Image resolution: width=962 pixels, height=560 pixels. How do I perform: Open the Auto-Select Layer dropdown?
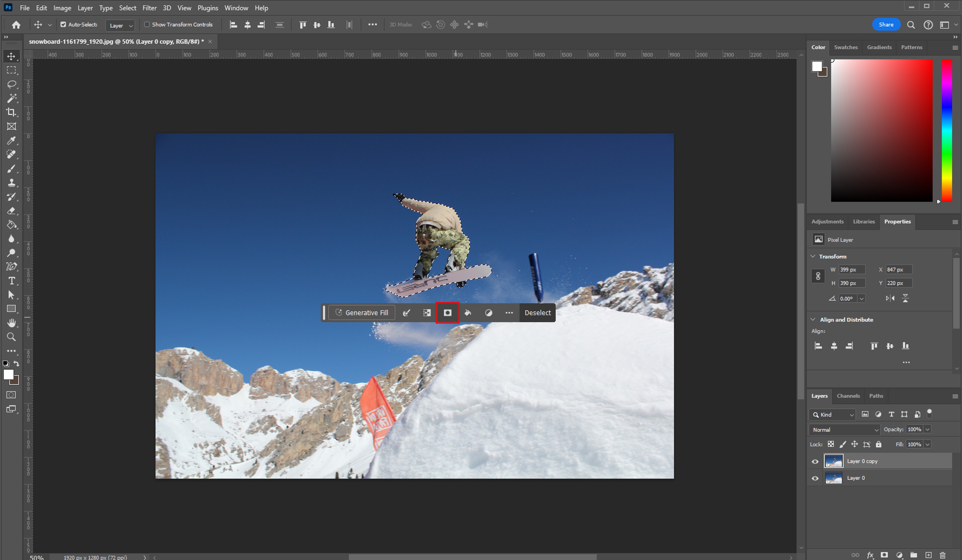(120, 25)
